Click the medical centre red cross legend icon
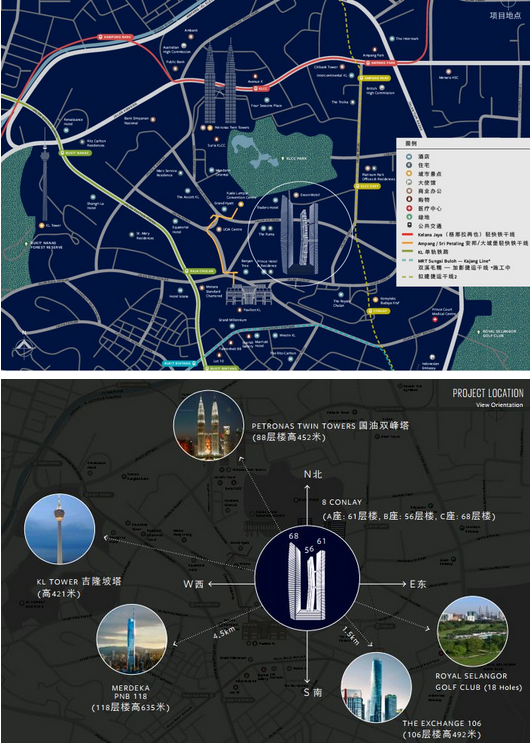Viewport: 530px width, 743px height. tap(409, 208)
